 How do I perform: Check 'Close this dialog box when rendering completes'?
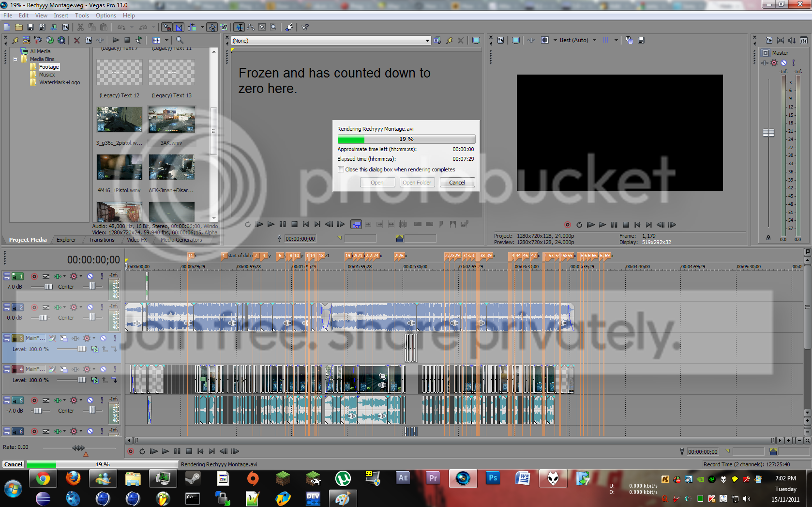[x=341, y=169]
